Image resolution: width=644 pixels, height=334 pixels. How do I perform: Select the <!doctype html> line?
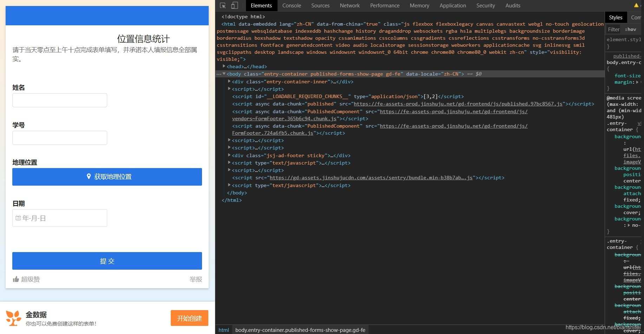243,17
